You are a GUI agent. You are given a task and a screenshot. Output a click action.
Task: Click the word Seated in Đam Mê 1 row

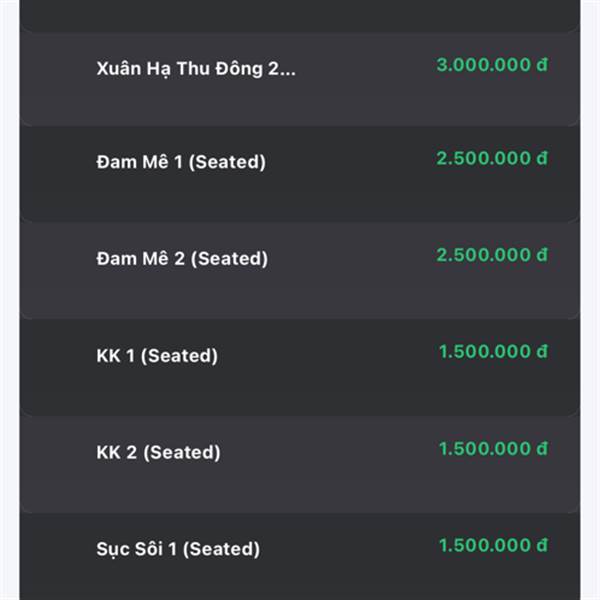(x=228, y=162)
